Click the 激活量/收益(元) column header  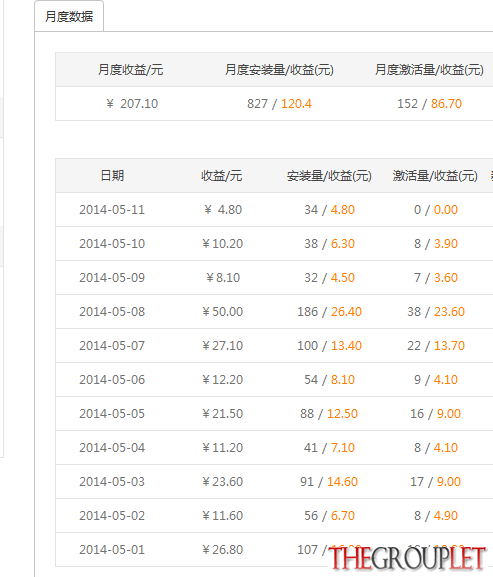pos(435,176)
